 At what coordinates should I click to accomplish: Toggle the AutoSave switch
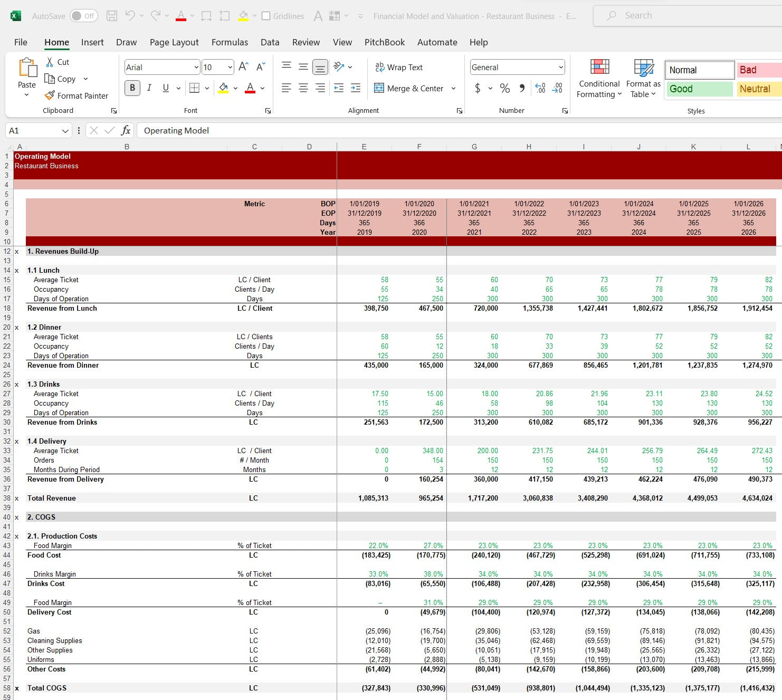[83, 16]
